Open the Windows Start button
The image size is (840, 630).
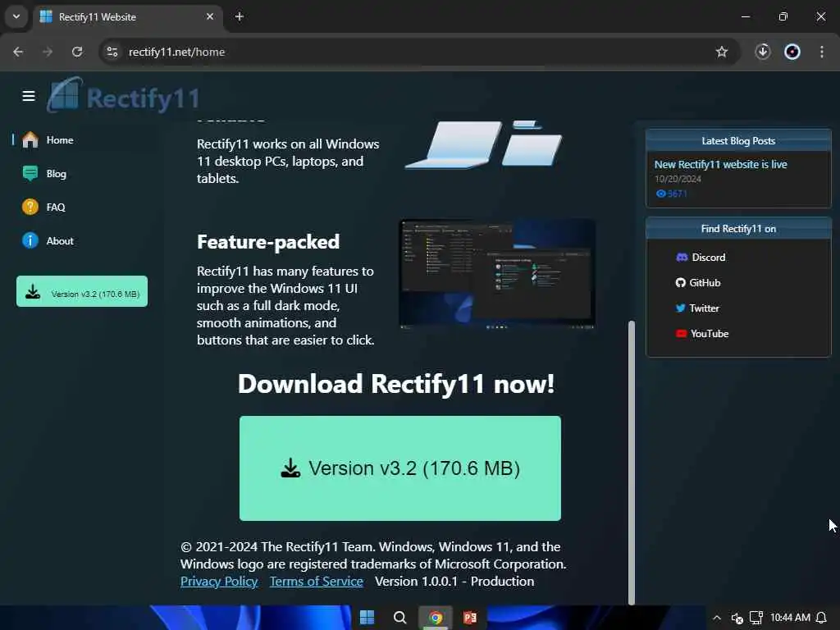(367, 618)
